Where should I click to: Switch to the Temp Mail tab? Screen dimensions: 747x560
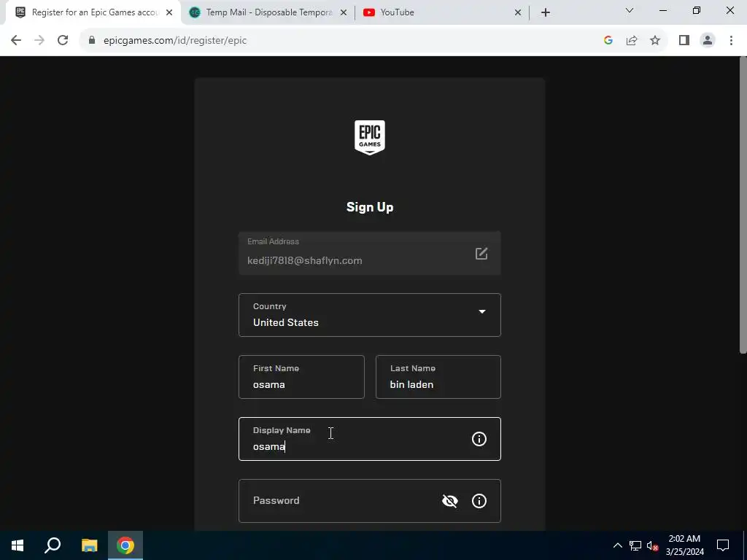coord(268,12)
